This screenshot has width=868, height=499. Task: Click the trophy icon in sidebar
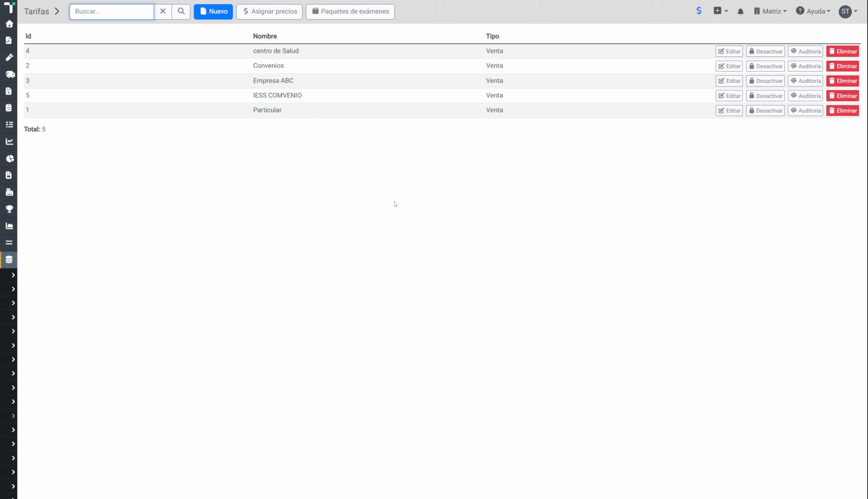pos(9,209)
